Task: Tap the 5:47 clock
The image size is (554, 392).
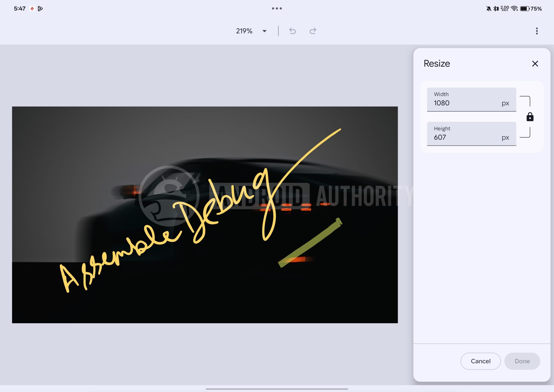Action: point(20,9)
